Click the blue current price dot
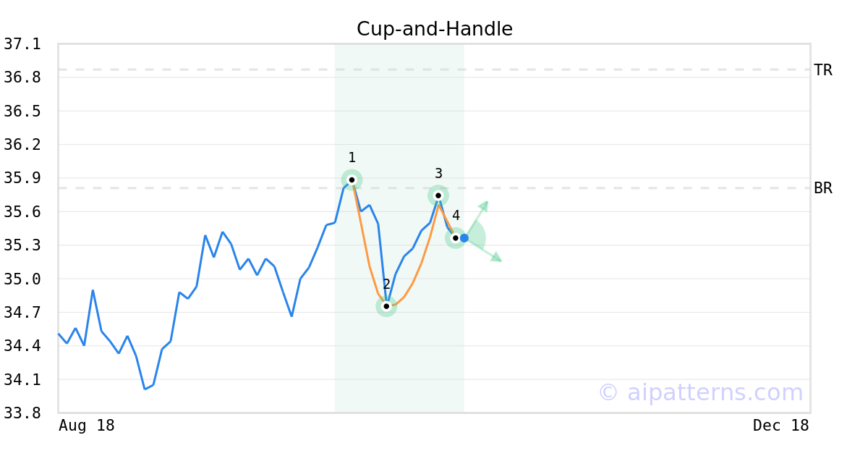 (464, 238)
